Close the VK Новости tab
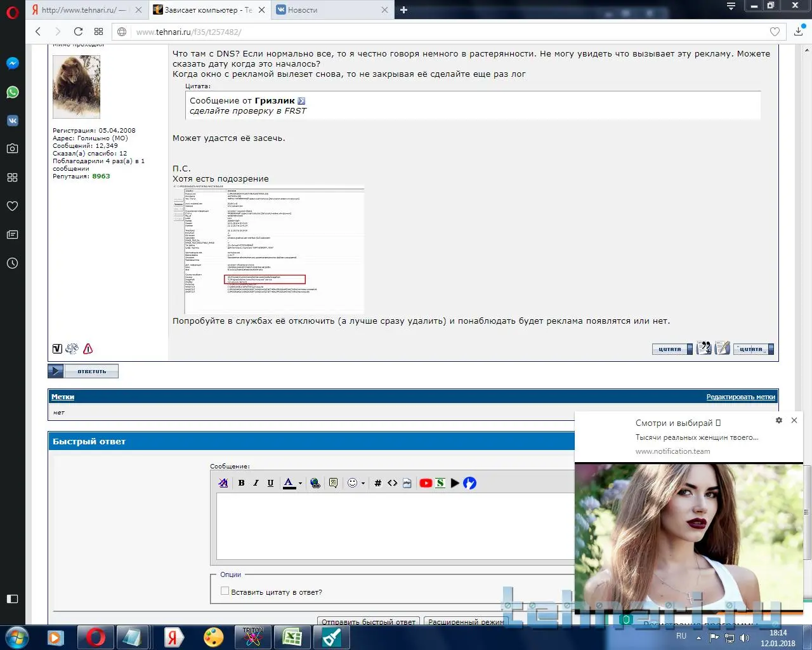 pos(384,10)
